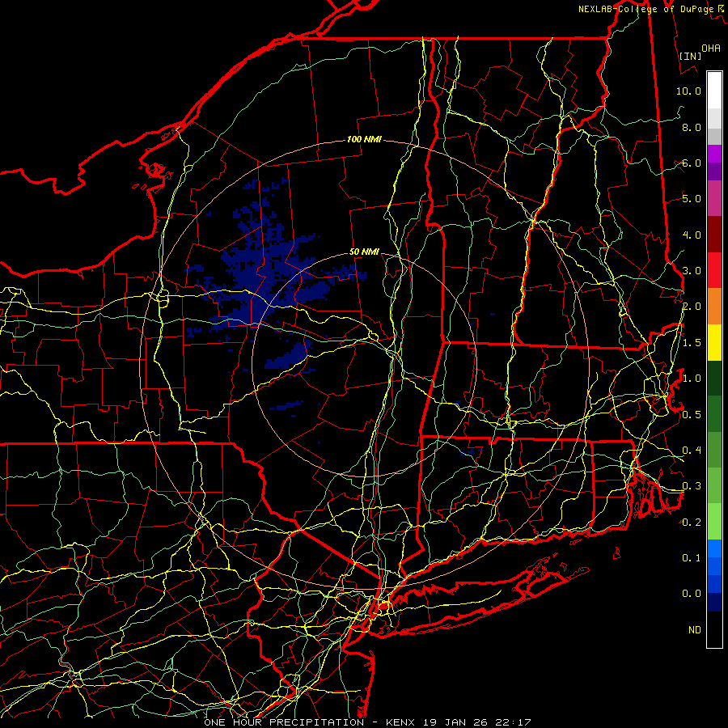Click the "10.0" scale label
The image size is (728, 728).
point(688,91)
